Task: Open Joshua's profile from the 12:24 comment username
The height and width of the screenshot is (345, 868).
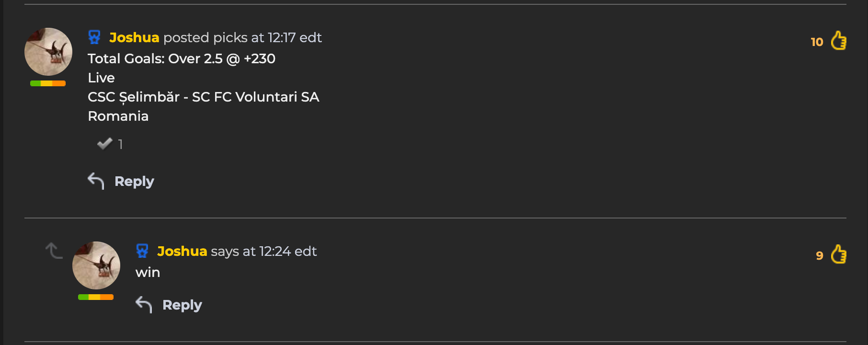Action: [x=182, y=251]
